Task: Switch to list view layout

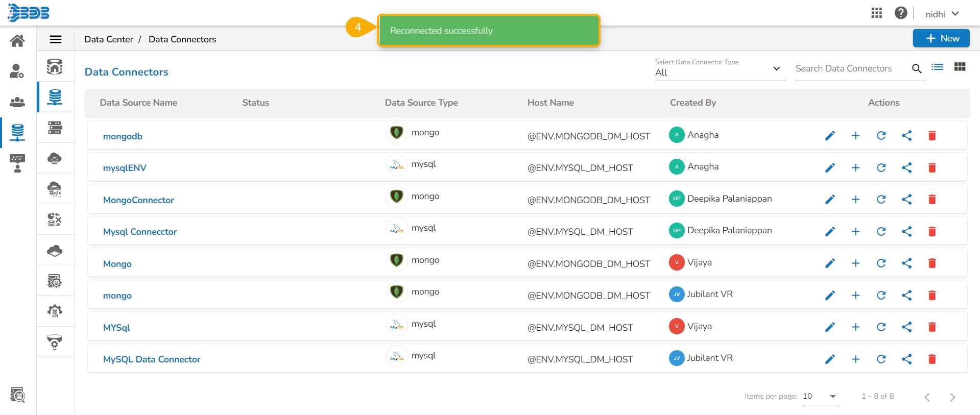Action: click(937, 67)
